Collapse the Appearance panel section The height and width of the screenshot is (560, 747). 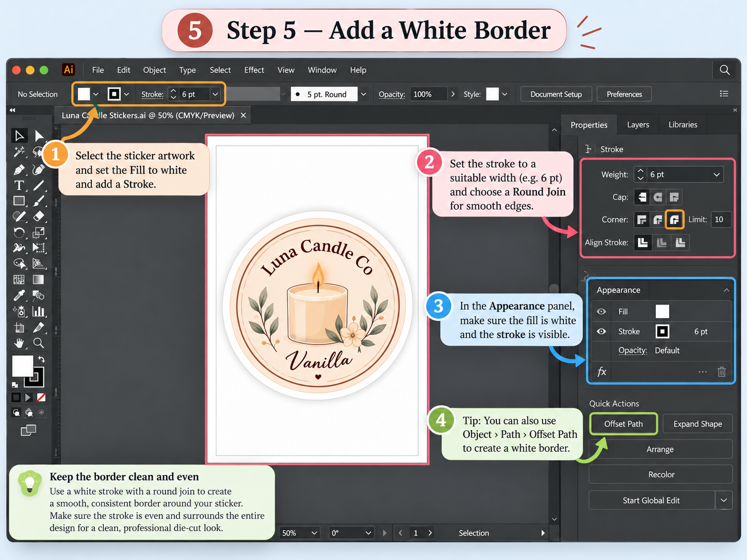726,290
